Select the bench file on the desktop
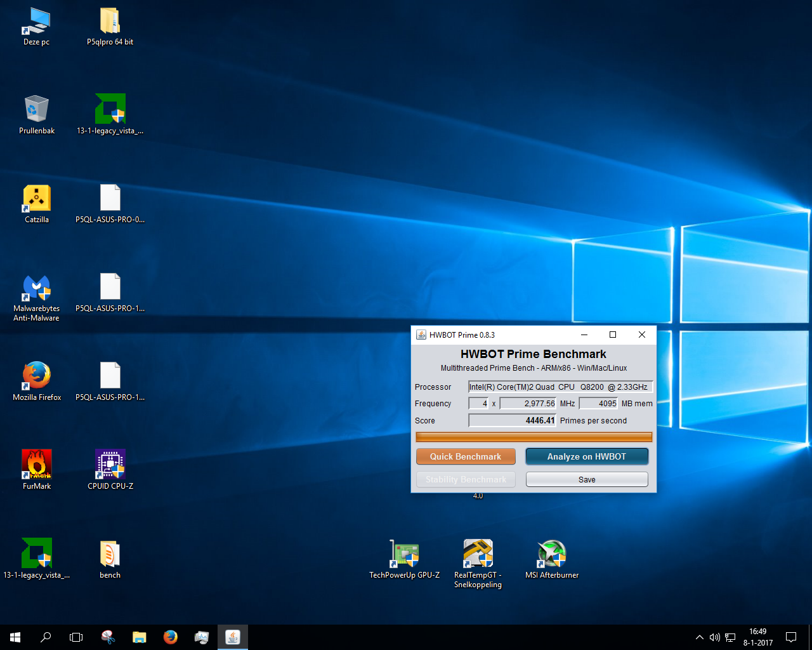This screenshot has height=650, width=812. [x=110, y=559]
